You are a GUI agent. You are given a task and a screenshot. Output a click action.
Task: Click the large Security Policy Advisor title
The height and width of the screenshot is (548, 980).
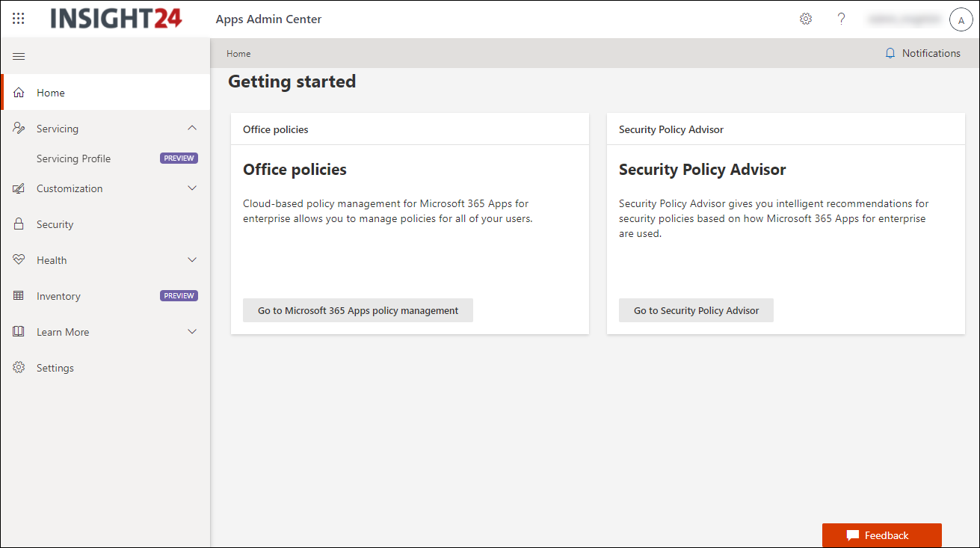click(x=702, y=170)
